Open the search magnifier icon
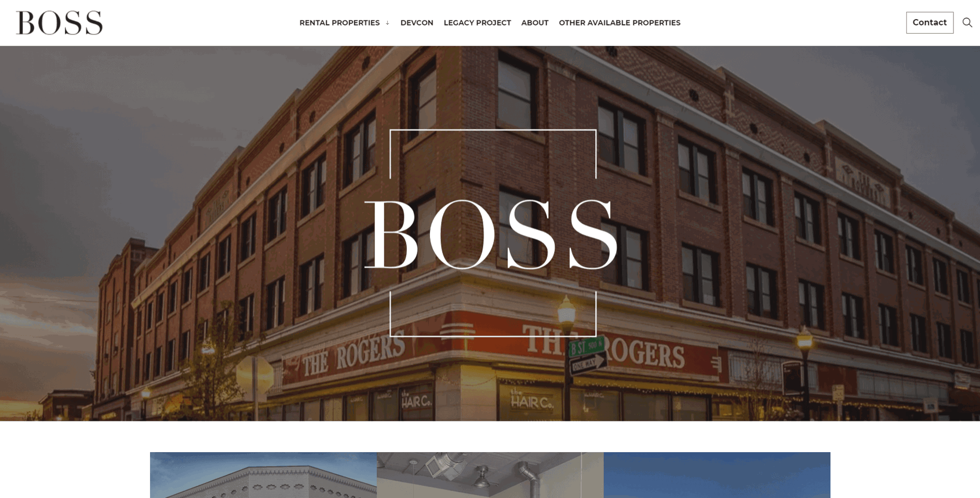The height and width of the screenshot is (498, 980). tap(967, 23)
